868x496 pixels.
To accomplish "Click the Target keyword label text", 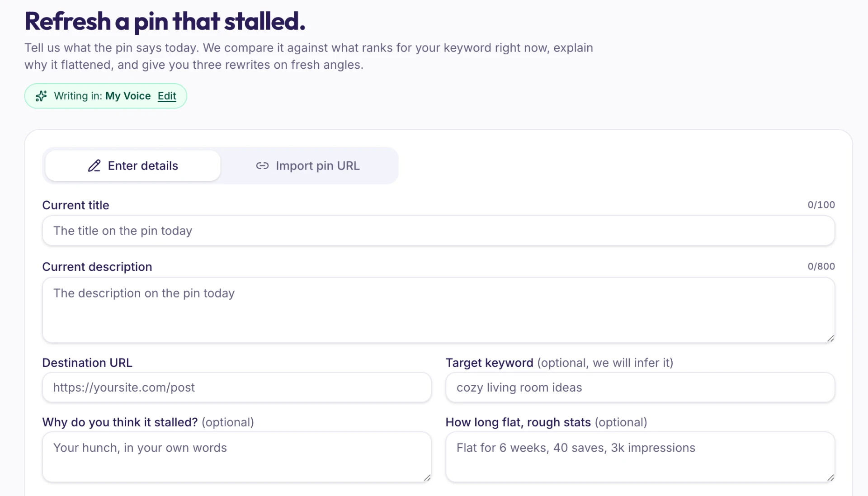I will click(490, 363).
